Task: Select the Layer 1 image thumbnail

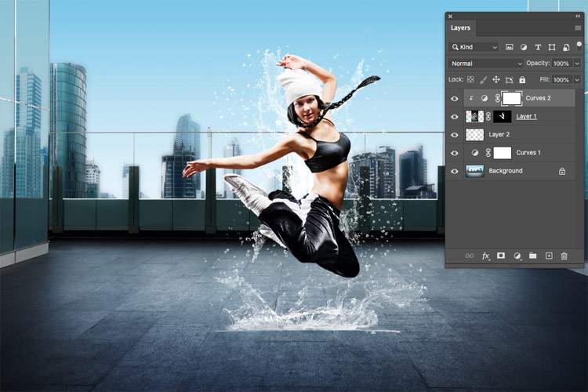Action: pyautogui.click(x=475, y=116)
